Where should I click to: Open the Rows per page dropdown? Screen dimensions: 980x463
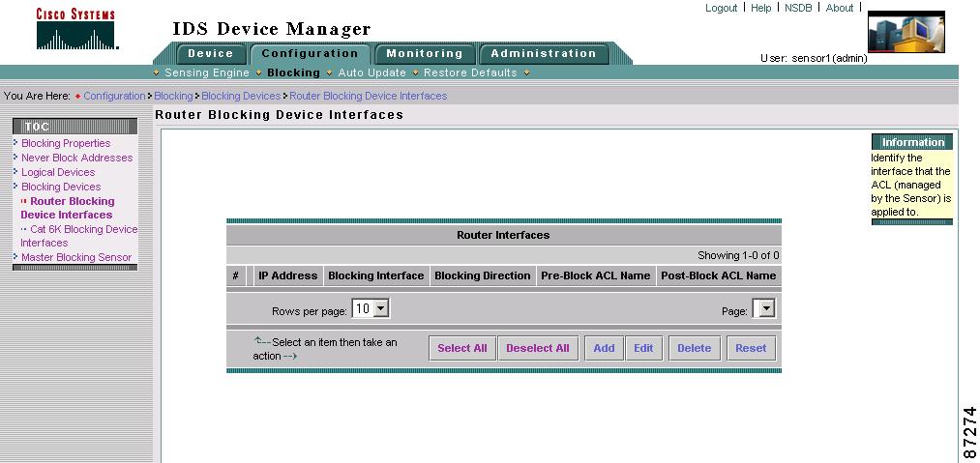[x=371, y=308]
